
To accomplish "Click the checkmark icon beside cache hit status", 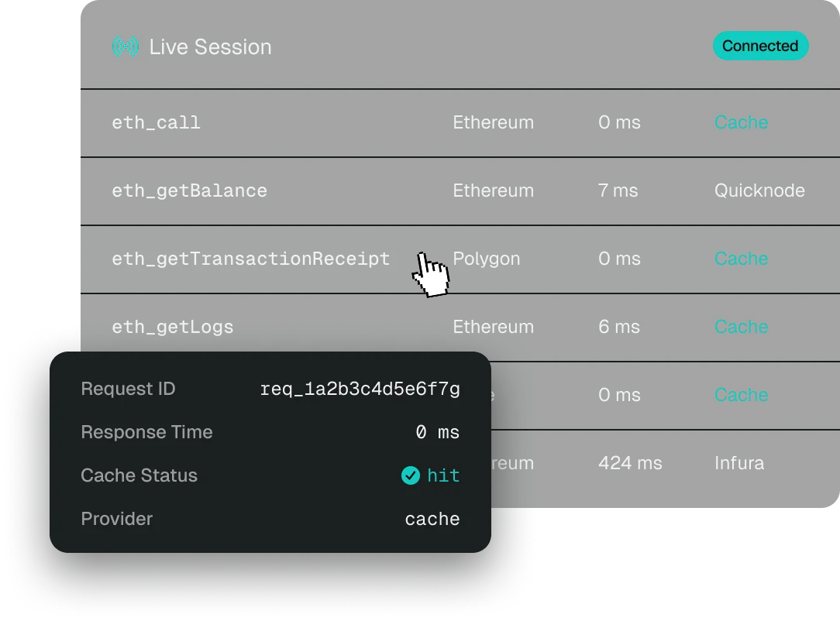I will [x=411, y=475].
